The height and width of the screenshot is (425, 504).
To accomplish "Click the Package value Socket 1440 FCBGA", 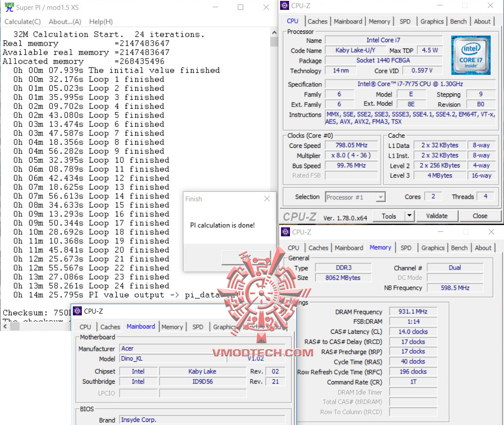I will pyautogui.click(x=384, y=60).
